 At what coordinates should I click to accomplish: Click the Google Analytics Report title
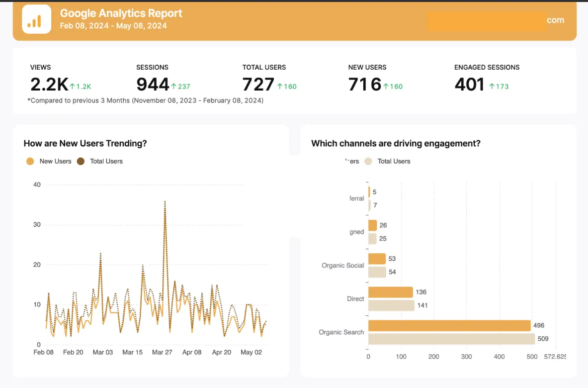(121, 13)
